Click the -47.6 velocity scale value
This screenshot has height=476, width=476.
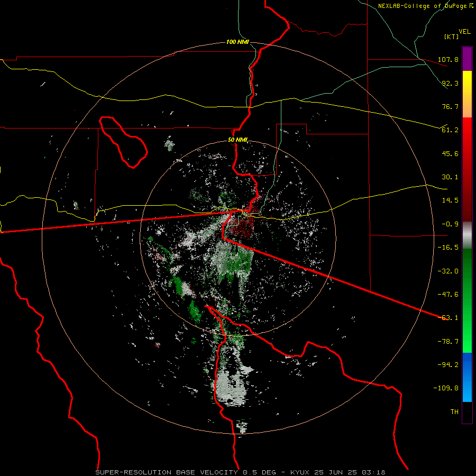point(448,295)
